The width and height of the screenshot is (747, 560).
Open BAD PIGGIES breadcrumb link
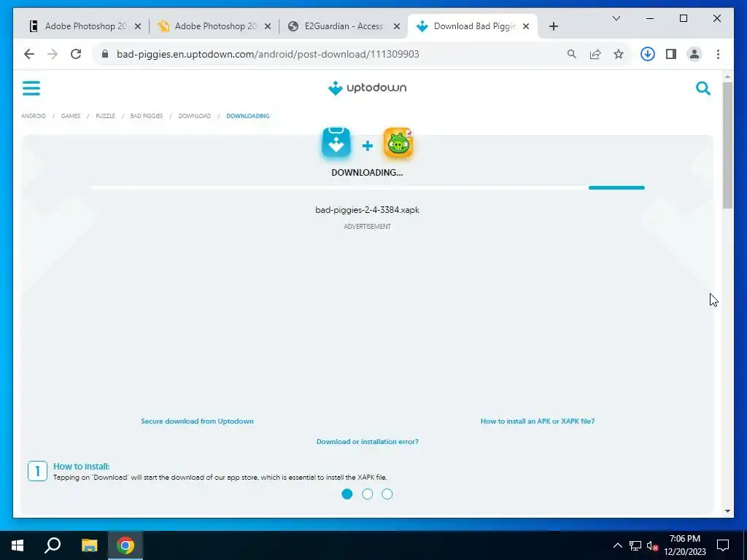(x=147, y=116)
